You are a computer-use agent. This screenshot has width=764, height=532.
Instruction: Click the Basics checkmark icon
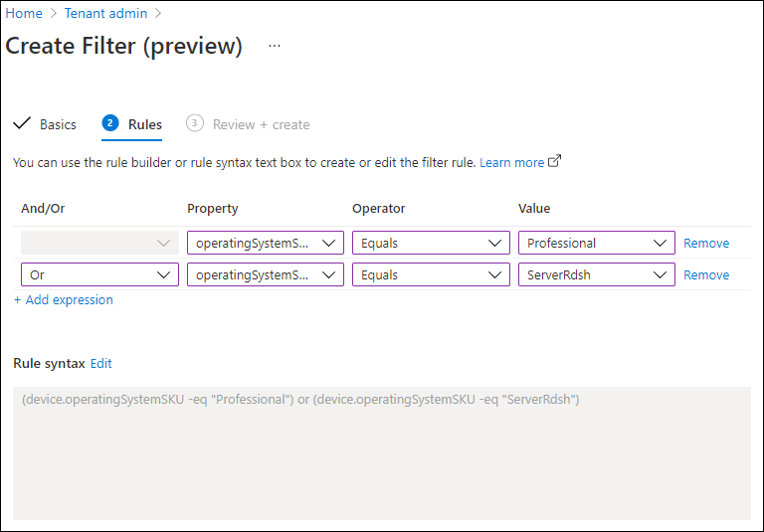pyautogui.click(x=22, y=123)
